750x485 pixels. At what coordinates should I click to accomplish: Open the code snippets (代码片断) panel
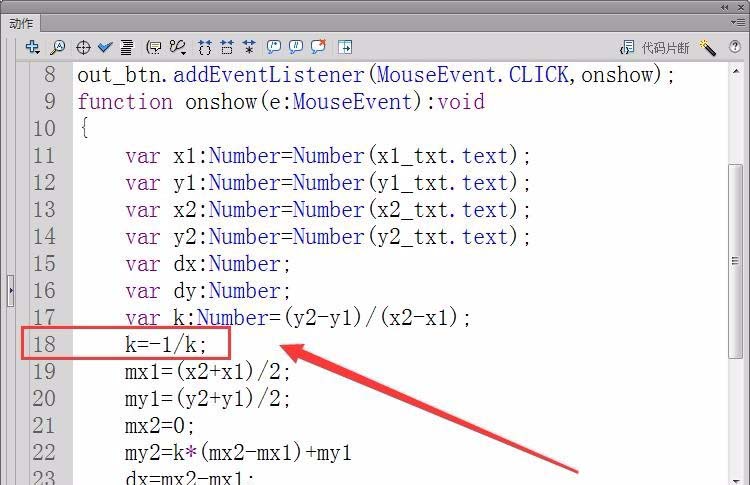(655, 47)
